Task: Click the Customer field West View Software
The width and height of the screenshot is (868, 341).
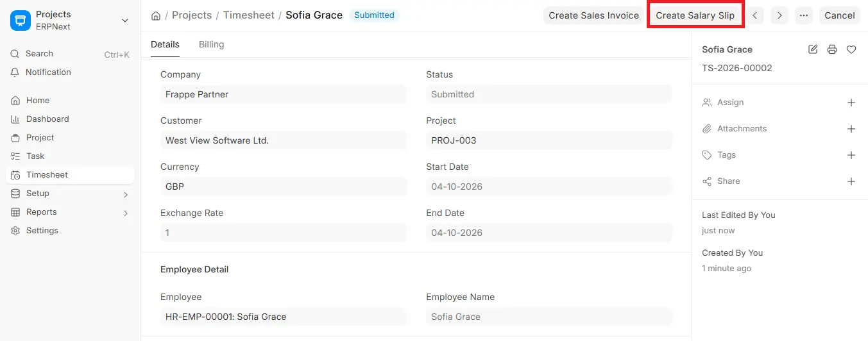Action: (284, 140)
